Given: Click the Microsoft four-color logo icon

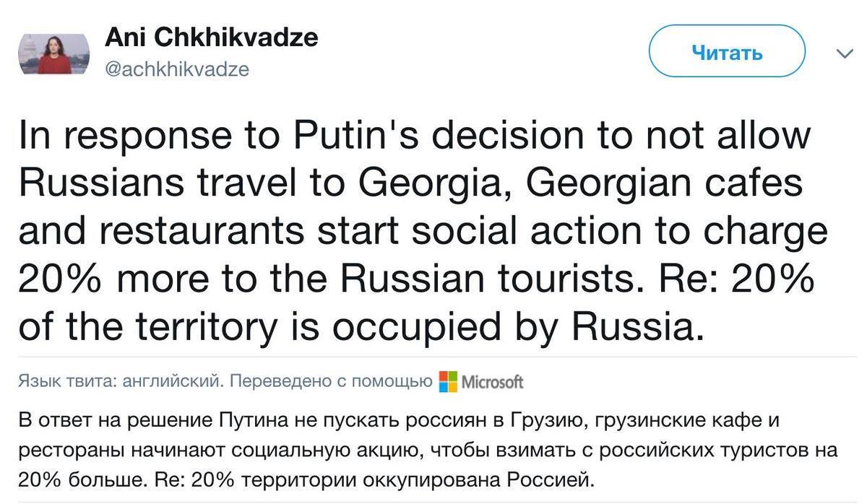Looking at the screenshot, I should [447, 381].
